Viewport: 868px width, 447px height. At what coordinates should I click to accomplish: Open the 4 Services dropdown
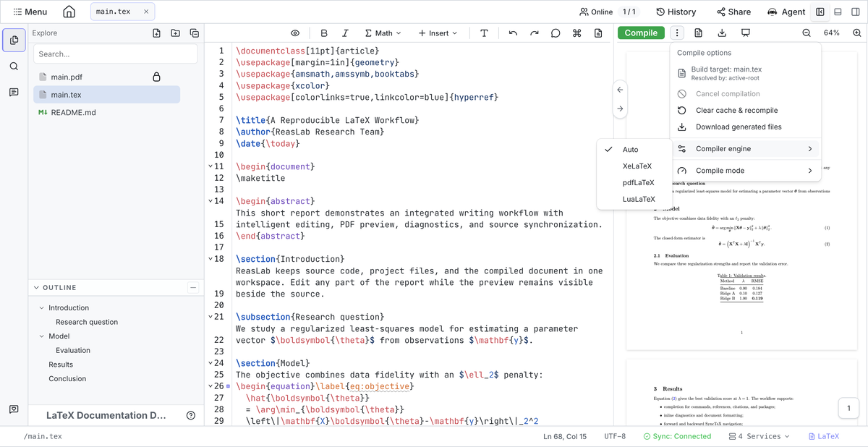pos(759,436)
